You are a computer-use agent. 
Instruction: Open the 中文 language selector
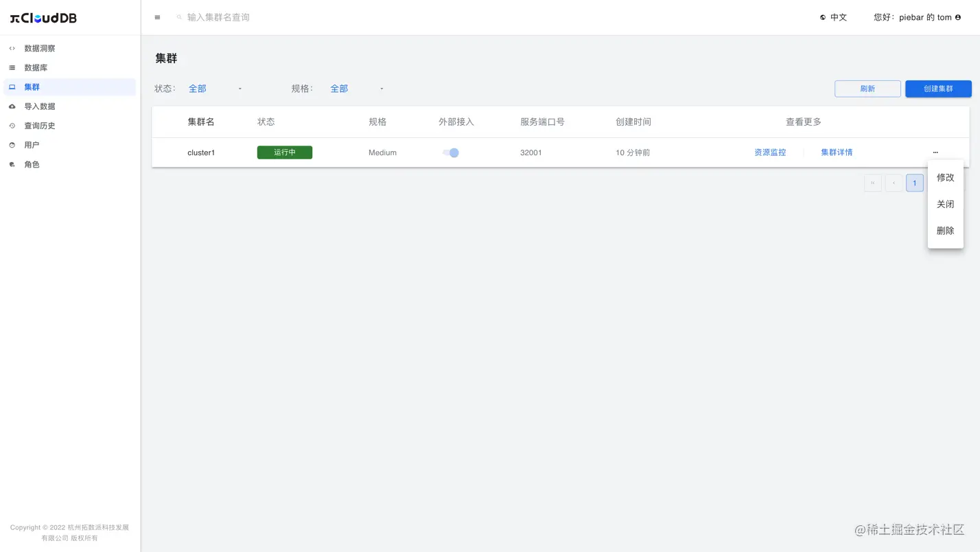pos(834,17)
